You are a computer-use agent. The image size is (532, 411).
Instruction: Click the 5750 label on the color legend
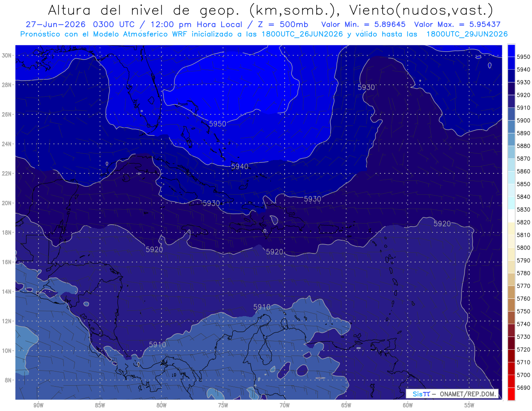(x=523, y=311)
